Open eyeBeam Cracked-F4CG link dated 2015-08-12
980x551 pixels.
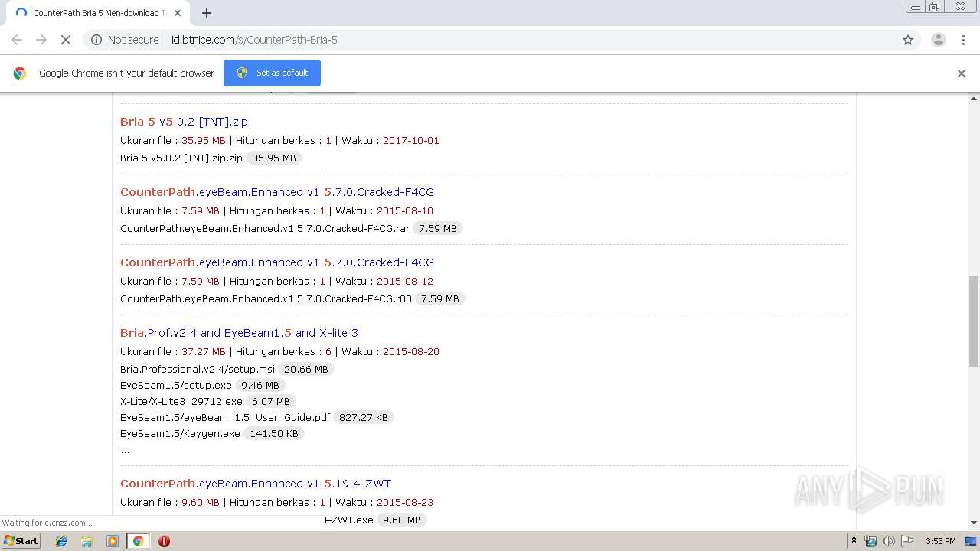[x=277, y=262]
